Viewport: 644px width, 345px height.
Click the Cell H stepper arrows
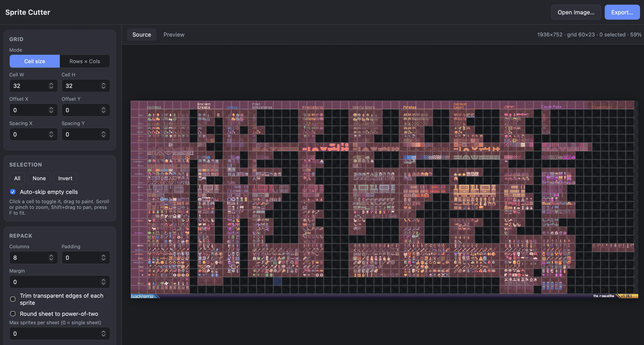103,86
